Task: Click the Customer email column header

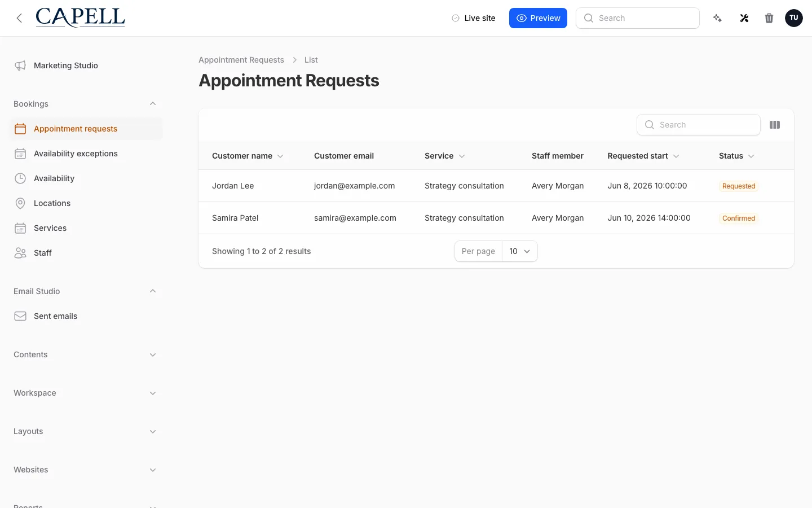Action: click(344, 156)
